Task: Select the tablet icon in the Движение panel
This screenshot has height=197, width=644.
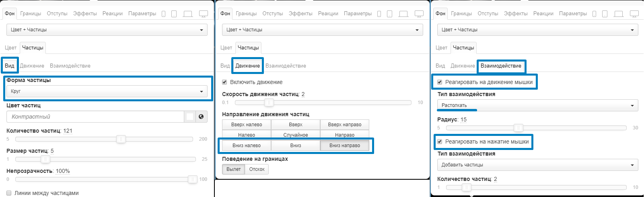Action: 389,14
